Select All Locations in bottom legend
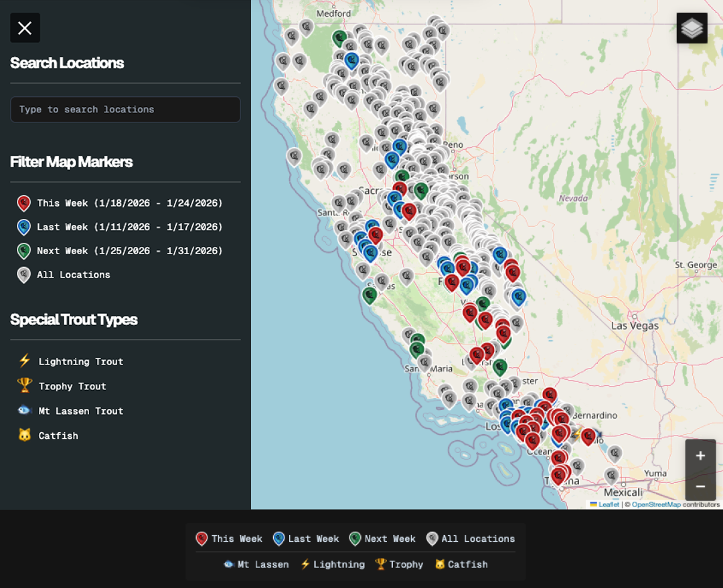This screenshot has width=723, height=588. pyautogui.click(x=471, y=539)
